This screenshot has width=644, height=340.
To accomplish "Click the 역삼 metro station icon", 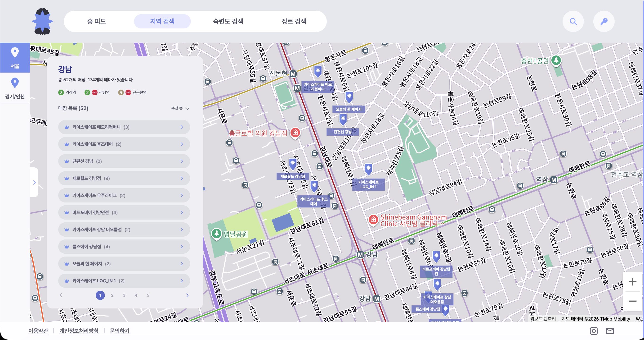I will tap(554, 179).
